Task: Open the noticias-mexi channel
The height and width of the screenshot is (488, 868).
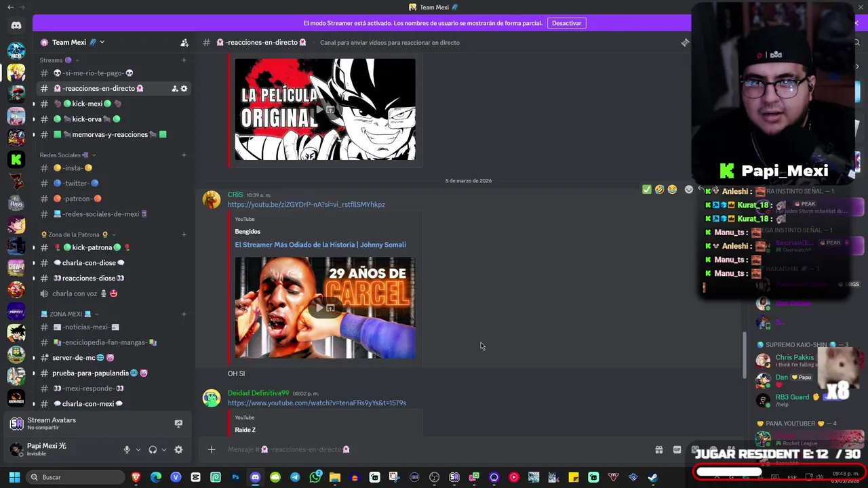Action: [113, 327]
